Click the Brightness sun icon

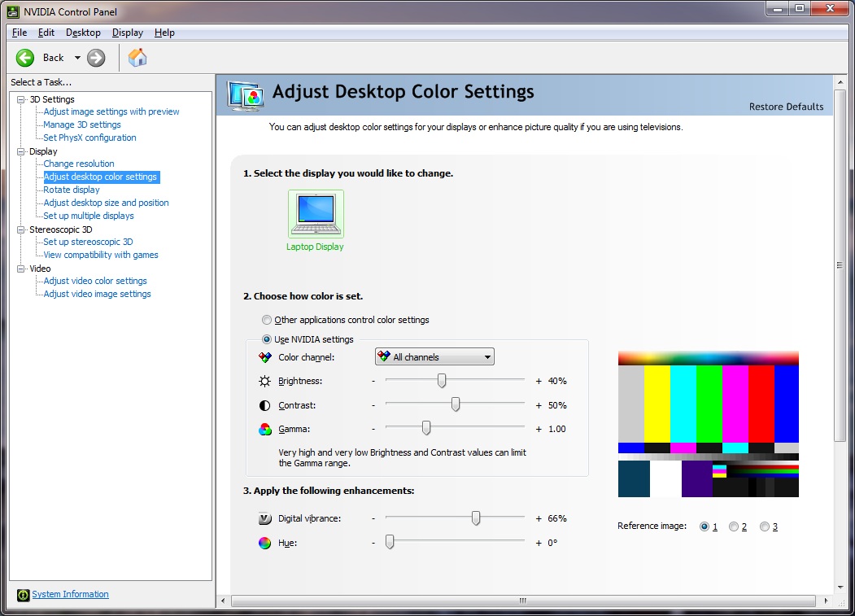[265, 382]
